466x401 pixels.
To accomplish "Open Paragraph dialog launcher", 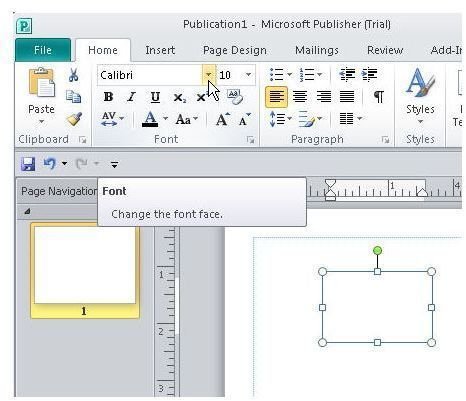I will (x=385, y=140).
